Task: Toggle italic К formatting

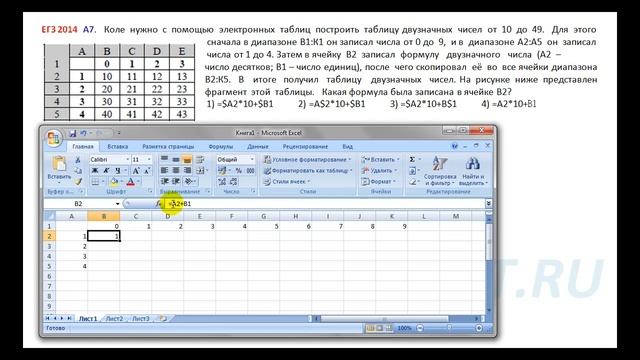Action: pyautogui.click(x=106, y=171)
